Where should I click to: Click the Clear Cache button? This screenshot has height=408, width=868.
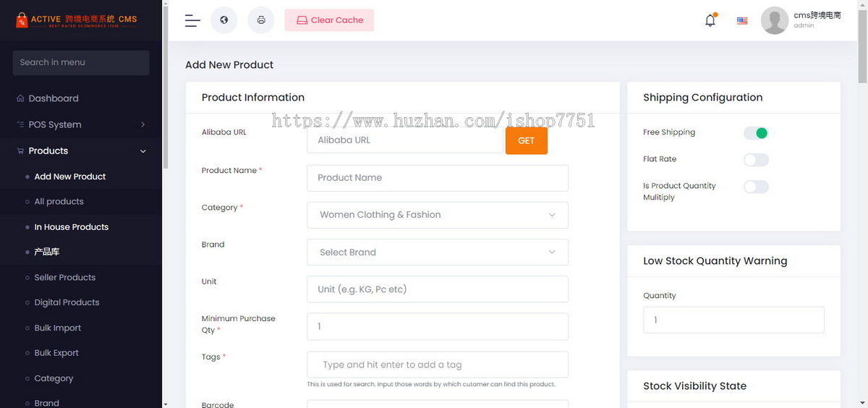coord(329,20)
